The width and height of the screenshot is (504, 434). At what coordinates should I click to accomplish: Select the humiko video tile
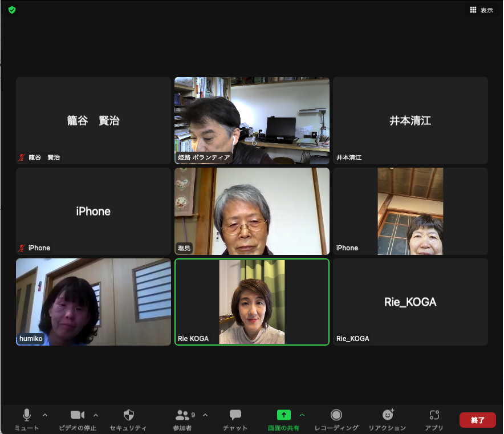click(x=94, y=302)
